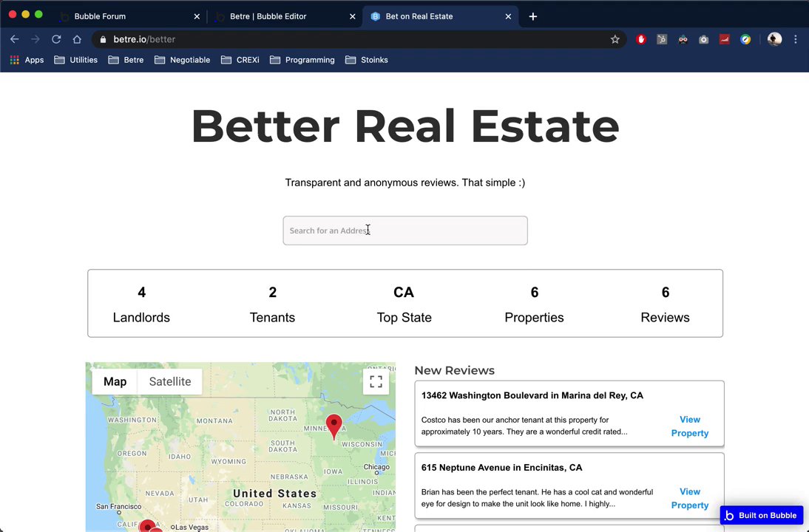Click the Costco anchor tenant review text
Viewport: 809px width, 532px height.
(x=524, y=426)
